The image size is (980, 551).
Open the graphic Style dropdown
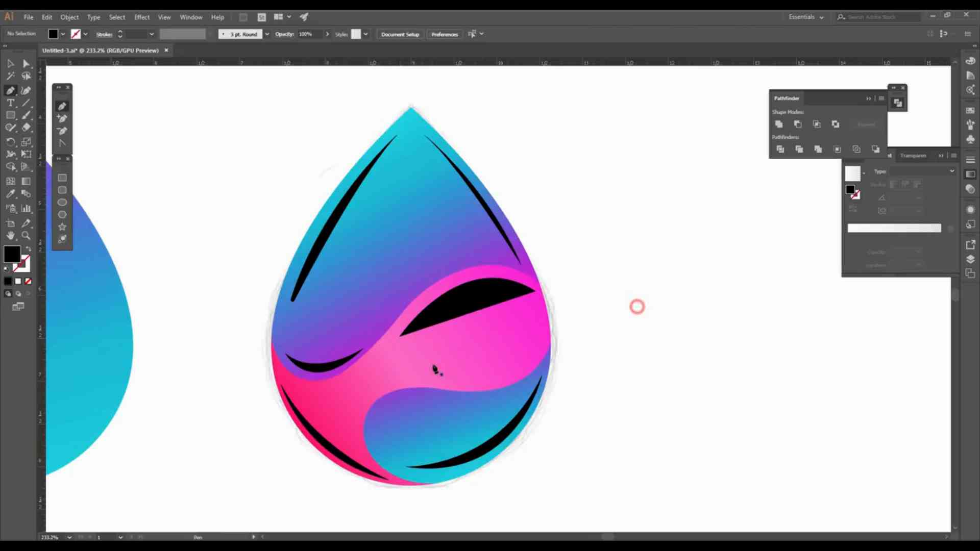click(365, 34)
